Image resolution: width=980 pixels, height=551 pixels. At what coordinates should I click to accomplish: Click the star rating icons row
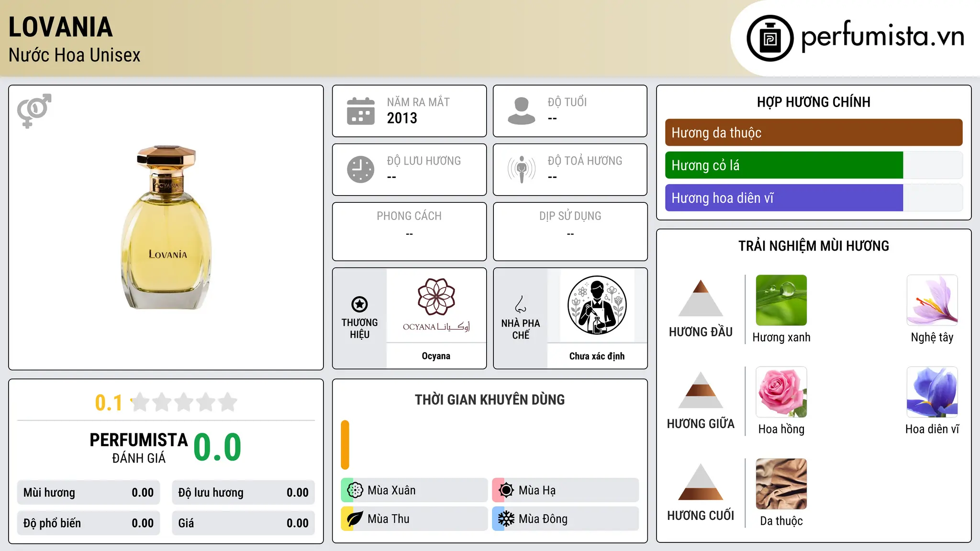pyautogui.click(x=184, y=402)
